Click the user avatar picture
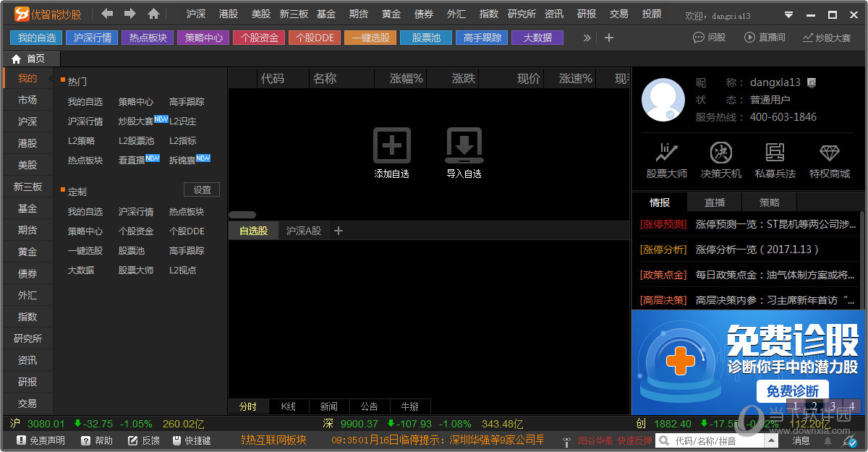868x452 pixels. tap(663, 101)
